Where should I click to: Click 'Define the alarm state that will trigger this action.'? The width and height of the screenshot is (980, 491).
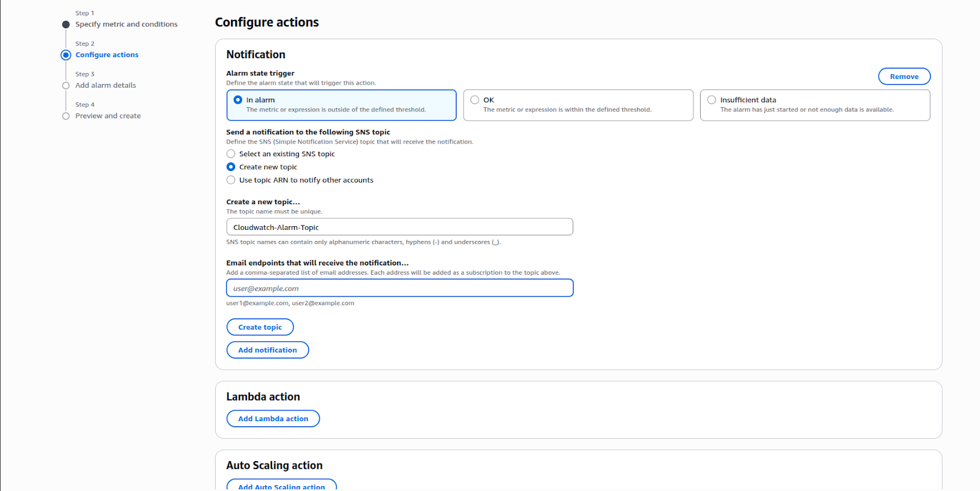301,83
